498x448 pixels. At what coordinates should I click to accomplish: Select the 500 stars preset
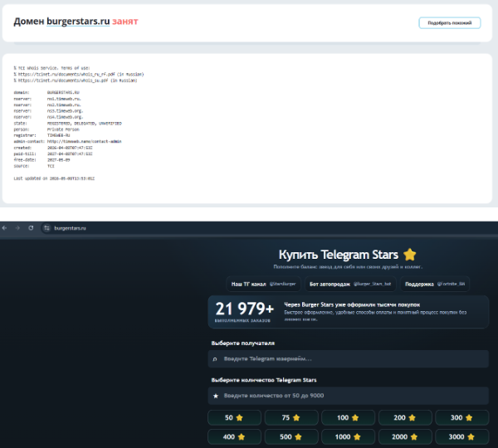click(x=291, y=437)
